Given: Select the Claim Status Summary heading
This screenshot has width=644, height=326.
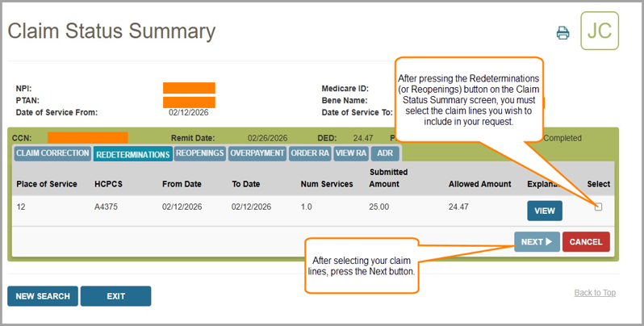Looking at the screenshot, I should [111, 31].
